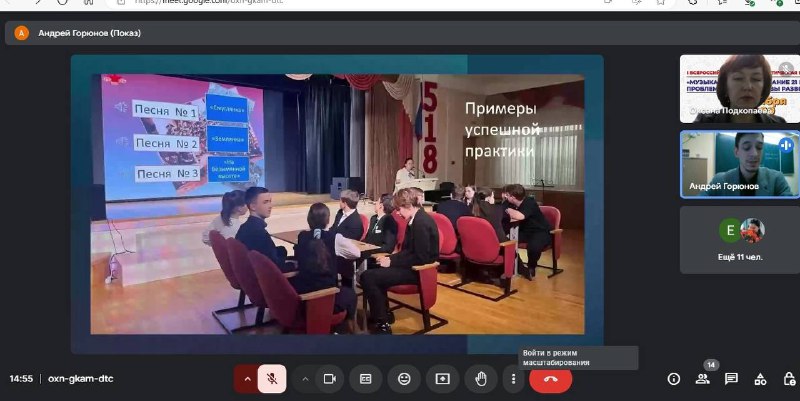Turn on closed captions
Screen dimensions: 800x401
click(x=366, y=379)
